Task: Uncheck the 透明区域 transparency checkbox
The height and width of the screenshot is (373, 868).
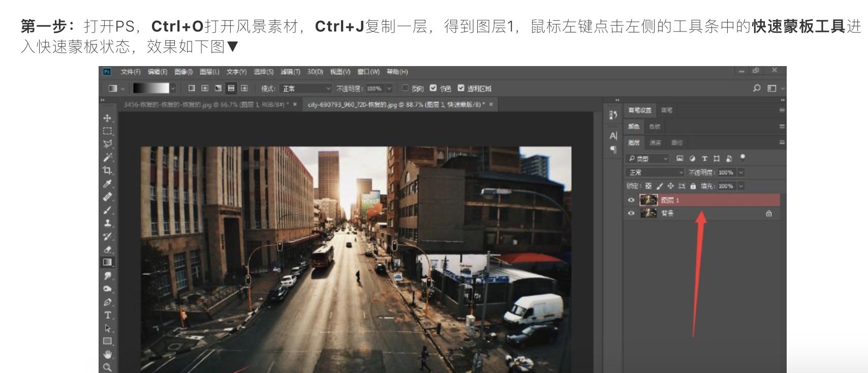Action: 461,88
